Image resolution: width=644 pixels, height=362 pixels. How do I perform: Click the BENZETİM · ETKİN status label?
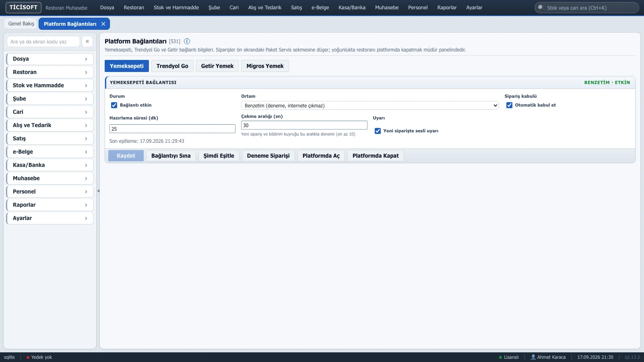[x=607, y=82]
